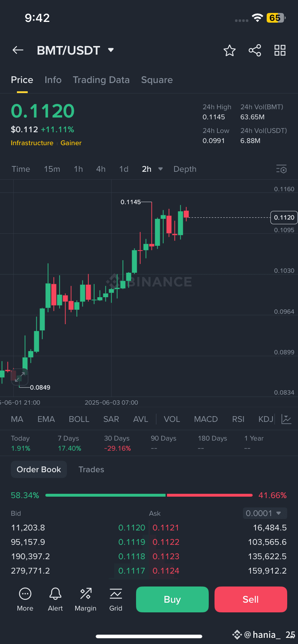Select bid price 0.1118 in order book
Viewport: 298px width, 644px height.
point(132,556)
